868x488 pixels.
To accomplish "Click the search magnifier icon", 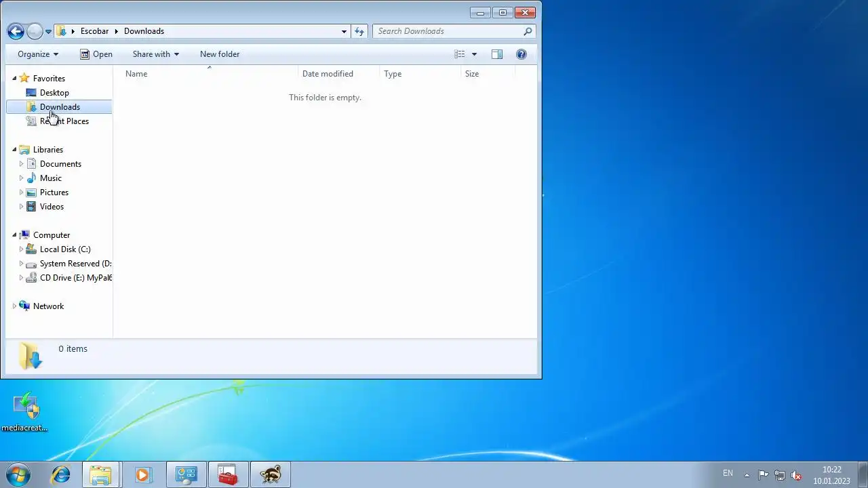I will click(528, 31).
